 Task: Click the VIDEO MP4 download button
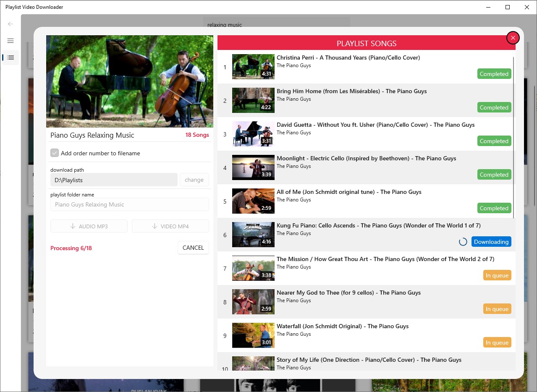pyautogui.click(x=170, y=226)
